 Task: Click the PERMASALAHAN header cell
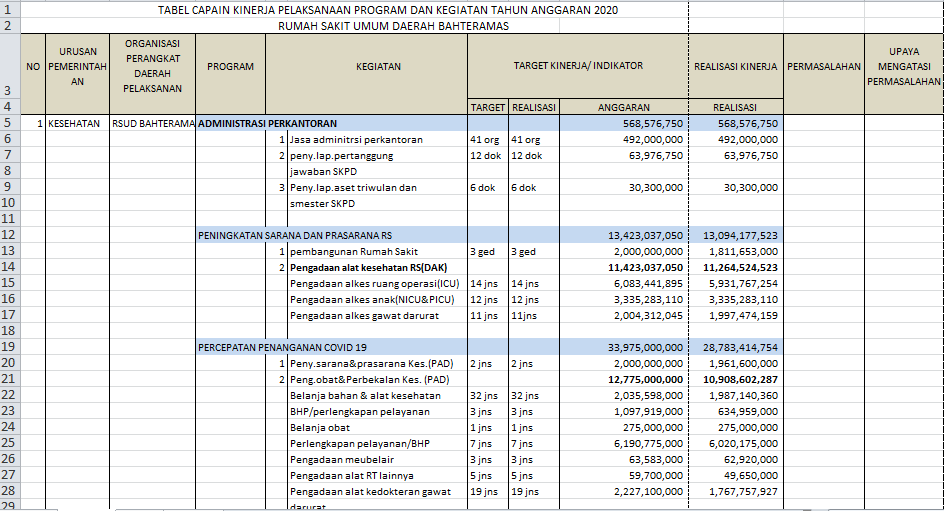824,66
